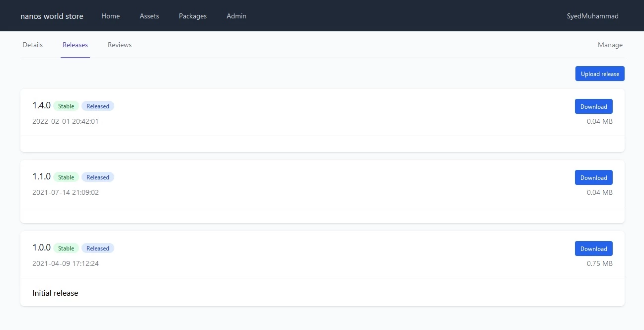The image size is (644, 330).
Task: Switch to the Reviews tab
Action: pos(120,45)
